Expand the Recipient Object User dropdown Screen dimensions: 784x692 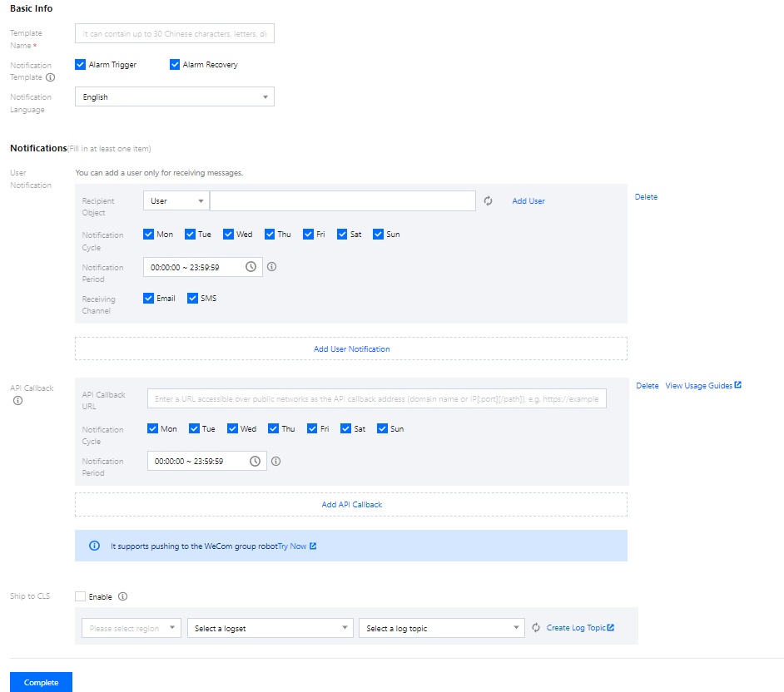(176, 201)
